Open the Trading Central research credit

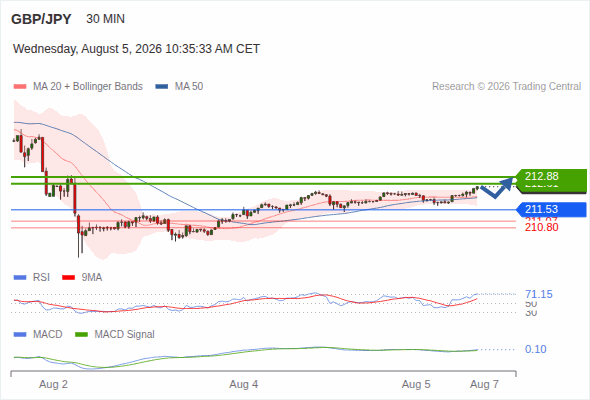coord(506,87)
